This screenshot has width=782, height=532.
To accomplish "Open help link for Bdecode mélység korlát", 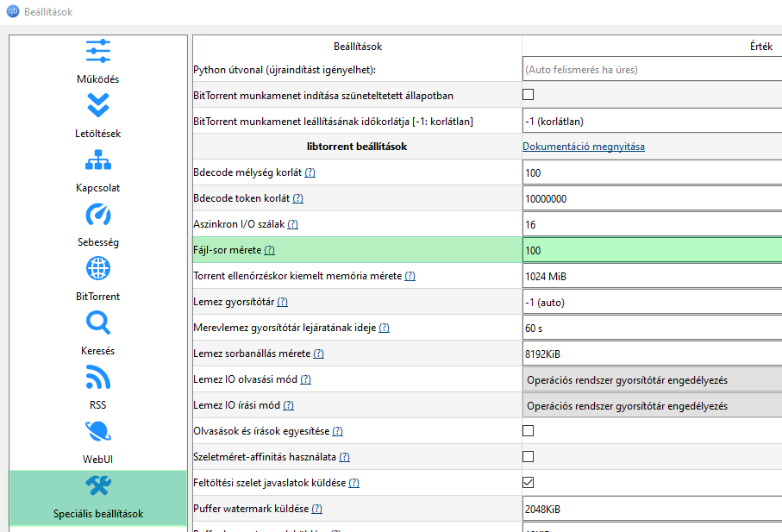I will click(x=310, y=172).
